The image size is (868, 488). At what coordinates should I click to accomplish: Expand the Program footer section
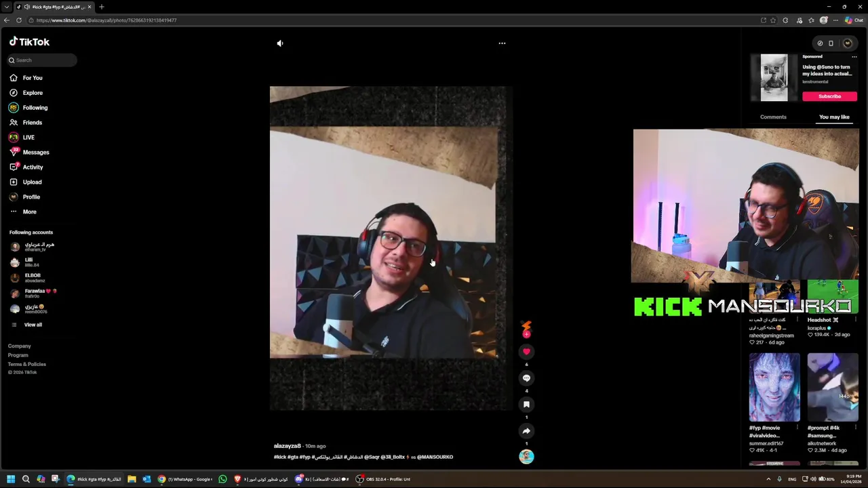[18, 355]
